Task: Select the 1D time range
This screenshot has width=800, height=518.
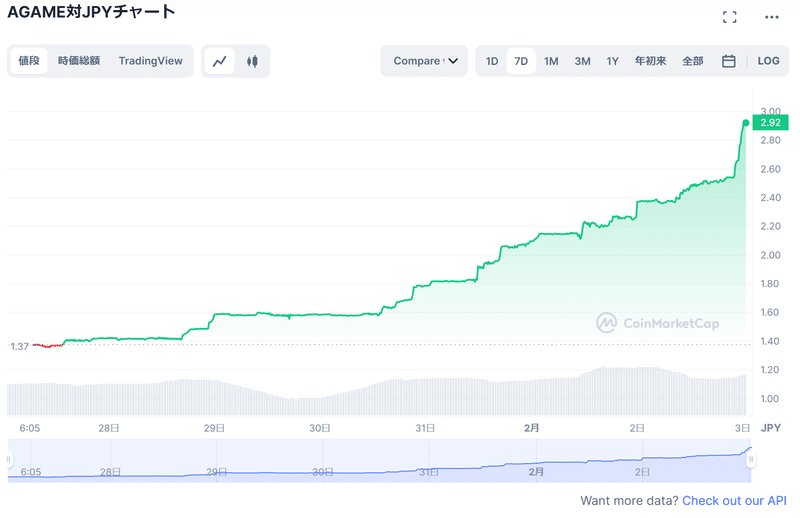Action: [x=492, y=61]
